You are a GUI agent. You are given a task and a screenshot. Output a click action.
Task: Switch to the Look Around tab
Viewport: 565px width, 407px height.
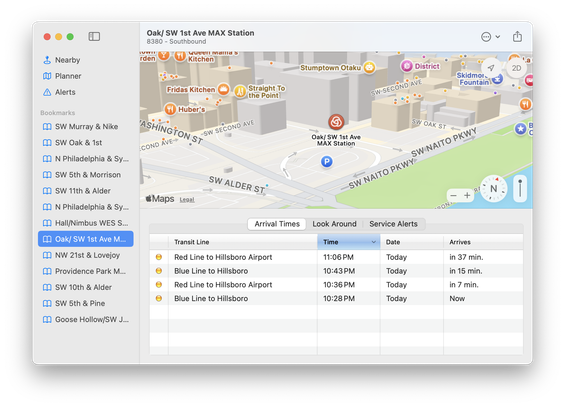(x=334, y=224)
